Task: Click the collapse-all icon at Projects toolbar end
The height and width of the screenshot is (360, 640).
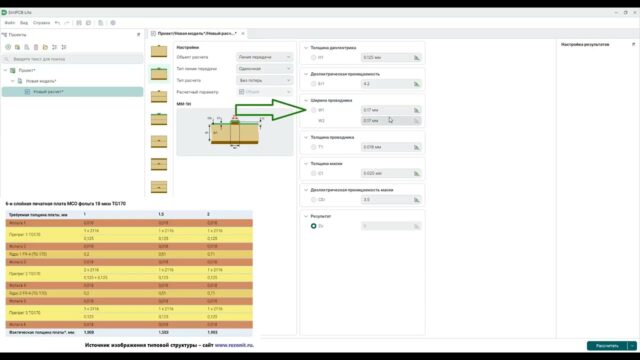Action: click(x=64, y=47)
